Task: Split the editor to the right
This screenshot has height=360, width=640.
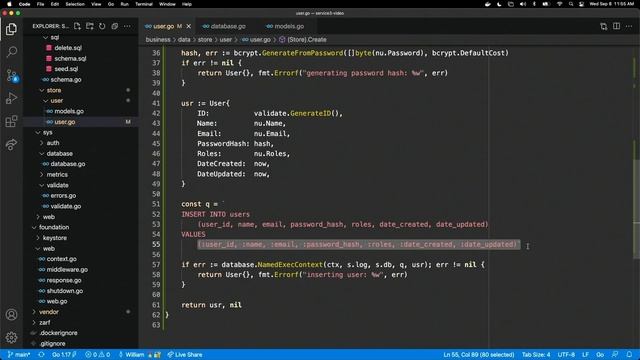Action: [x=616, y=26]
